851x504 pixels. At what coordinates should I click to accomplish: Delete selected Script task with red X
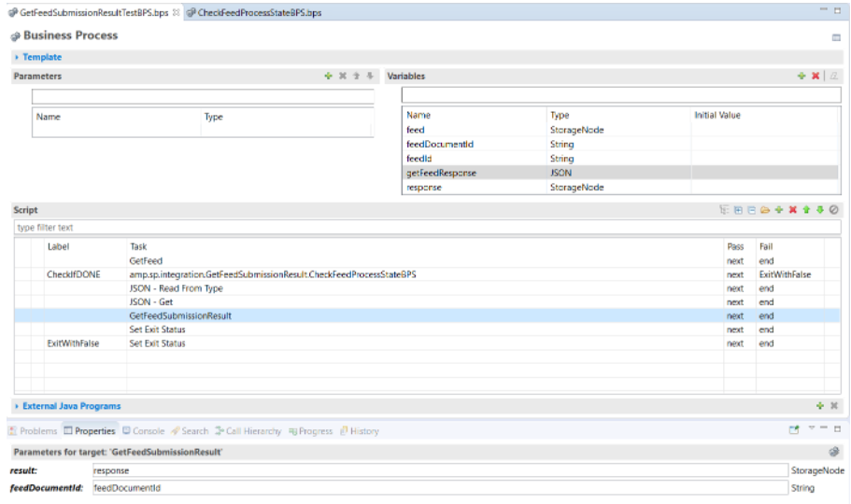click(x=793, y=210)
